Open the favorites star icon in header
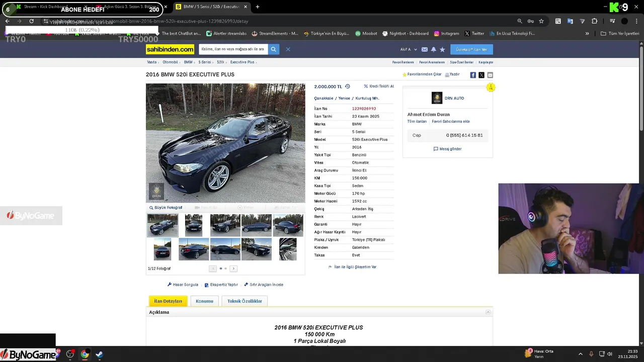Screen dimensions: 644x362 click(x=442, y=49)
